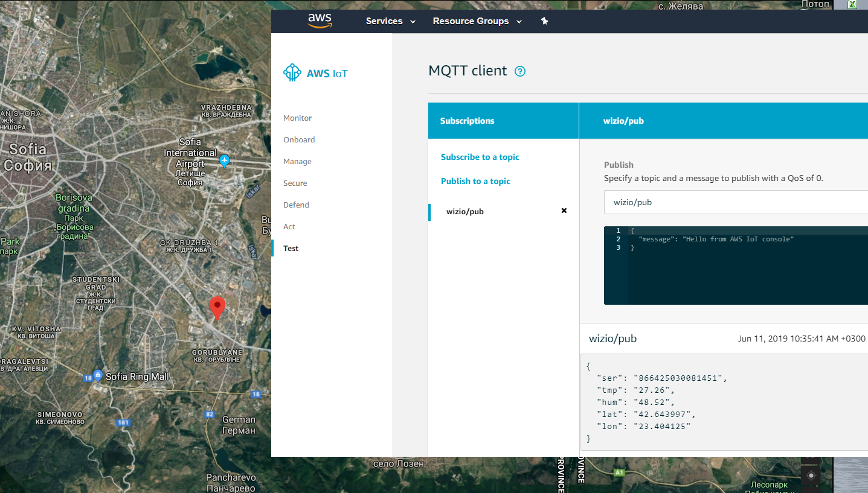
Task: Click the "ser" value line in JSON
Action: (662, 378)
